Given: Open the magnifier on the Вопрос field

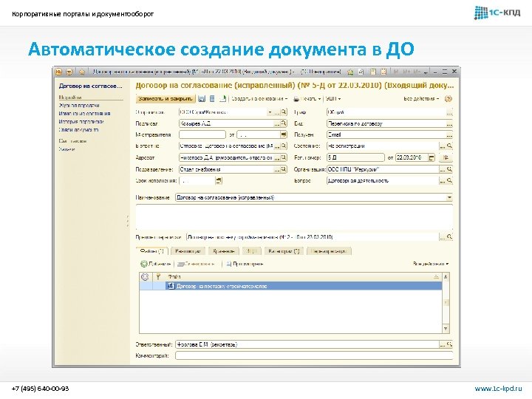Looking at the screenshot, I should pyautogui.click(x=449, y=180).
